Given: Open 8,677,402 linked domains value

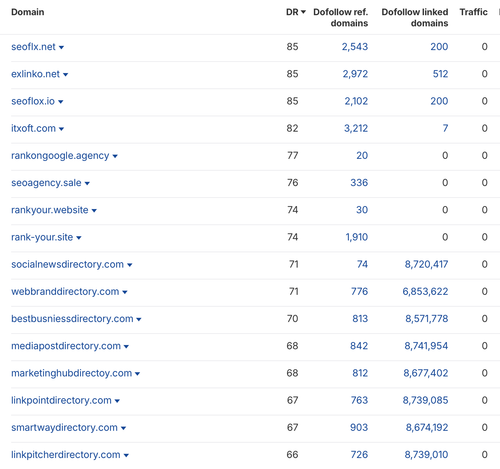Looking at the screenshot, I should point(426,373).
